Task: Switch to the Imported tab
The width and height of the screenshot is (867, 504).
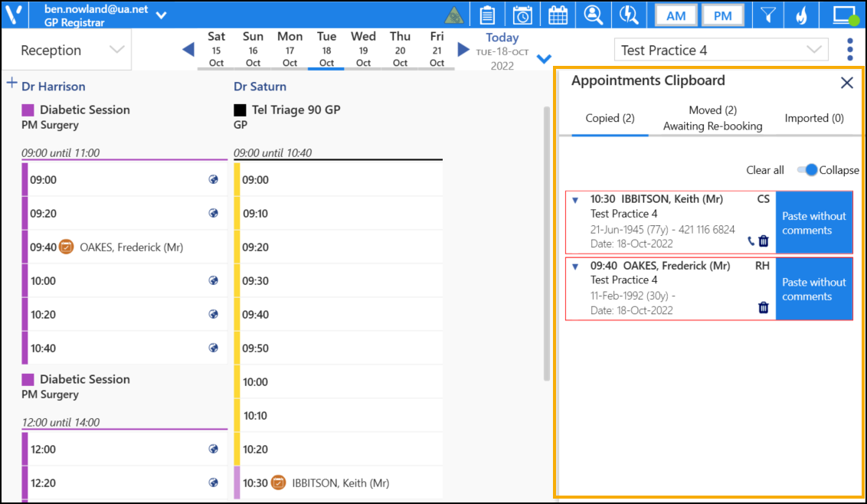Action: pos(814,118)
